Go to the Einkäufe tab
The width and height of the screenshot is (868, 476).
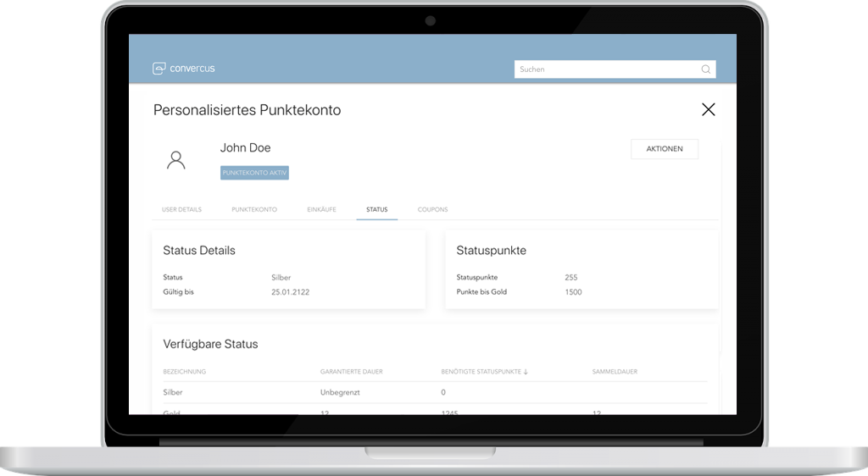point(321,209)
